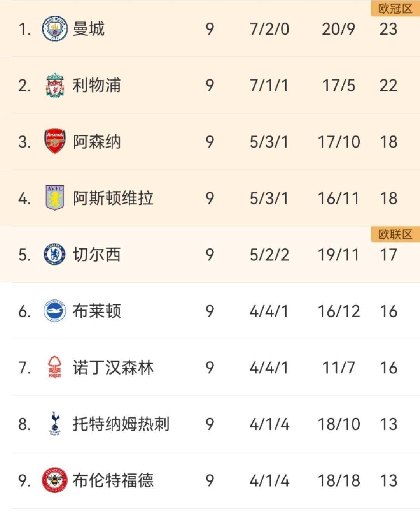The width and height of the screenshot is (420, 517).
Task: Tap the Arsenal club badge
Action: 55,141
